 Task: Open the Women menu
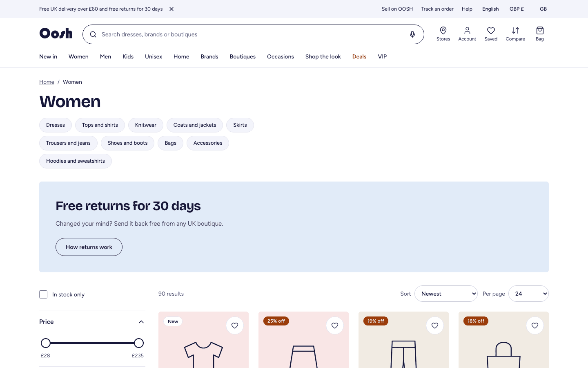(x=78, y=56)
